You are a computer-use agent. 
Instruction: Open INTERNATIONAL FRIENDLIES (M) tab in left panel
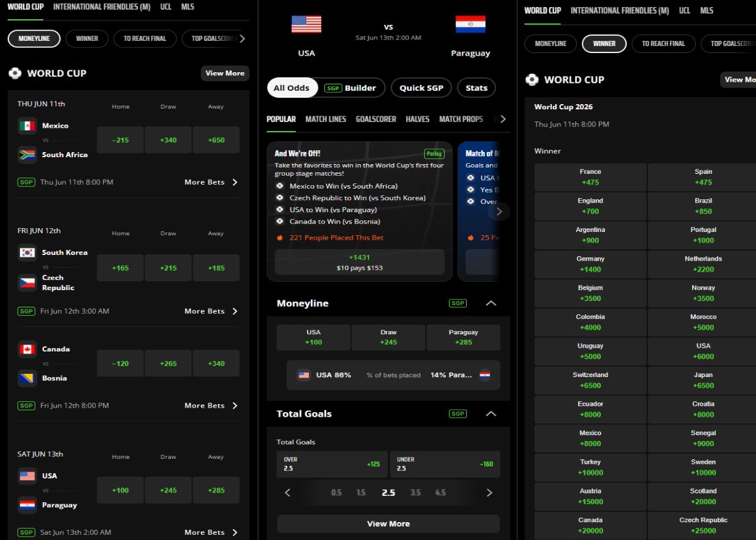pos(102,7)
